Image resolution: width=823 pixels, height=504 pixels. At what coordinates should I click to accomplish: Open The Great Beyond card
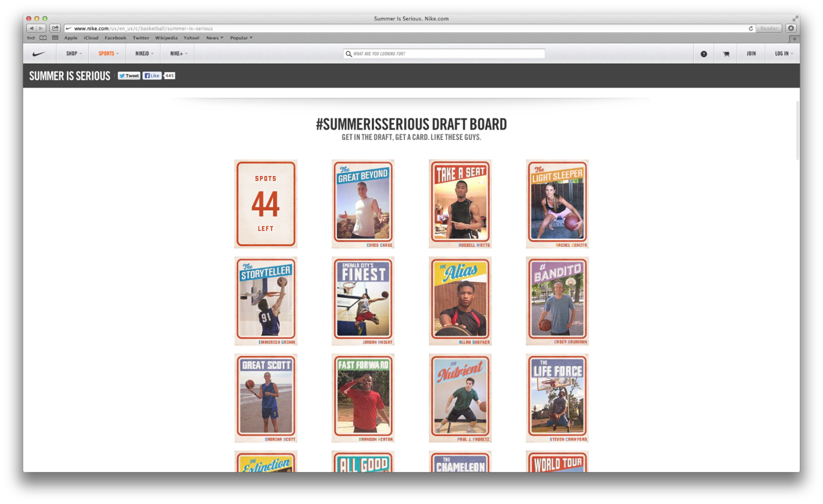pos(363,204)
